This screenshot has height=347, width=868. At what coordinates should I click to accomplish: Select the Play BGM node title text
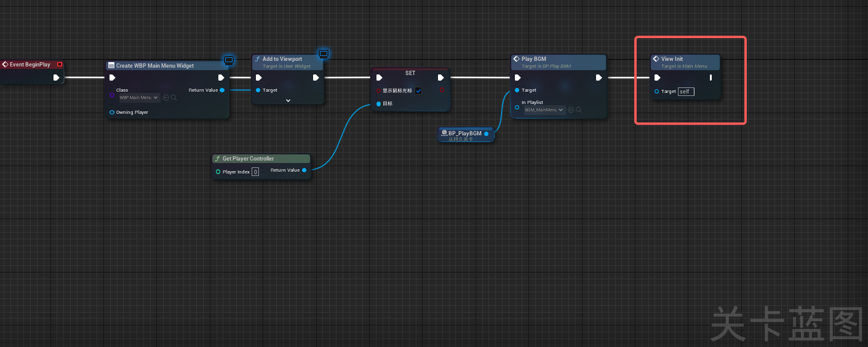534,59
